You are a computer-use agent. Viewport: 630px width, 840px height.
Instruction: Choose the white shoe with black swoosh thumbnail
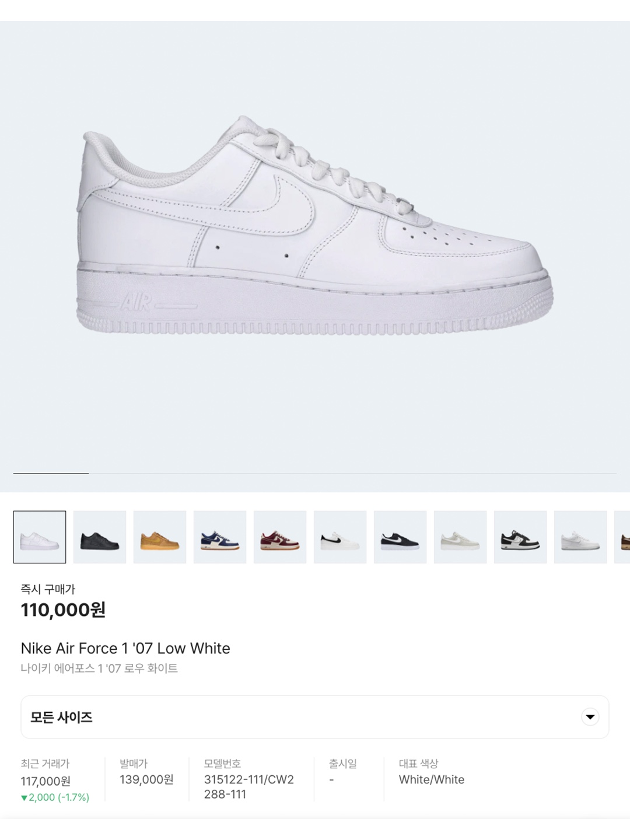click(x=340, y=537)
